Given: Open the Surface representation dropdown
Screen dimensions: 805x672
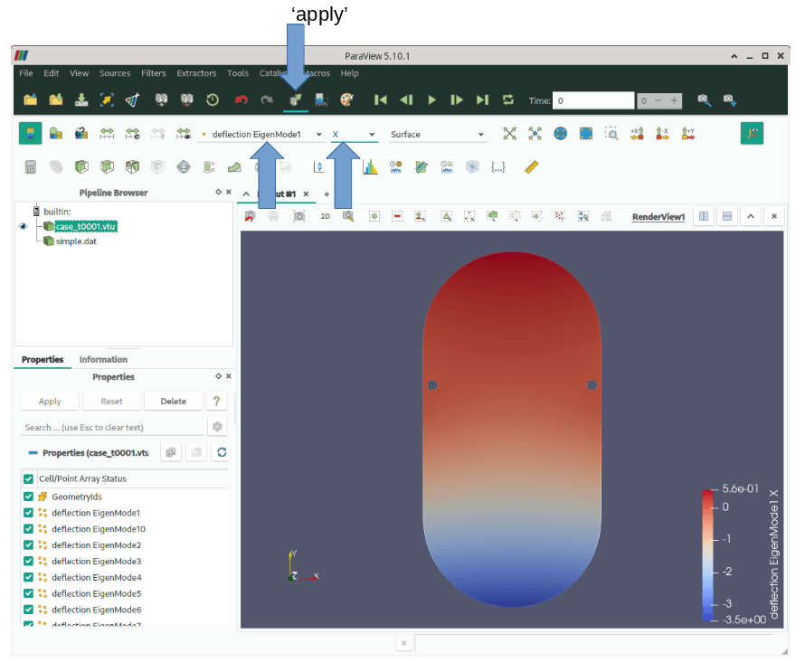Looking at the screenshot, I should 437,135.
